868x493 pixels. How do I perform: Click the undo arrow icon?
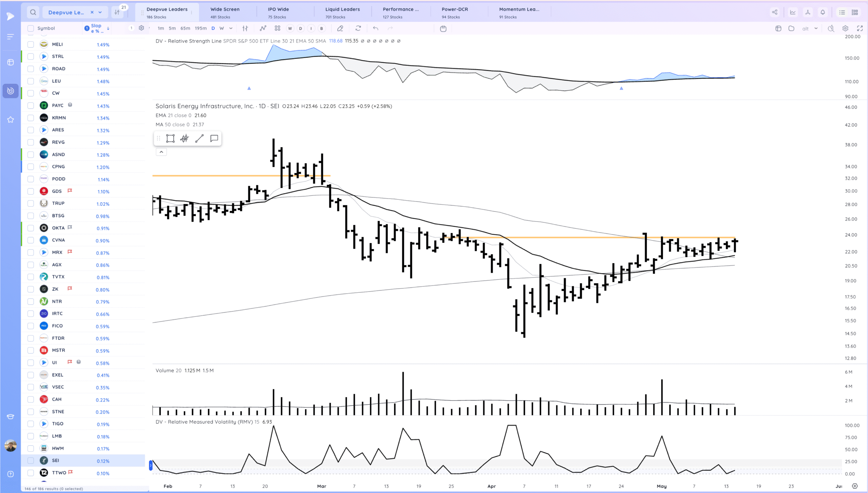tap(375, 28)
